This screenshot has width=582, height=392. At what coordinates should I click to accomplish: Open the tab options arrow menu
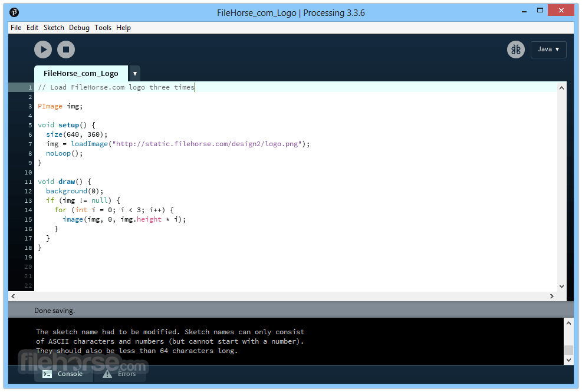135,74
